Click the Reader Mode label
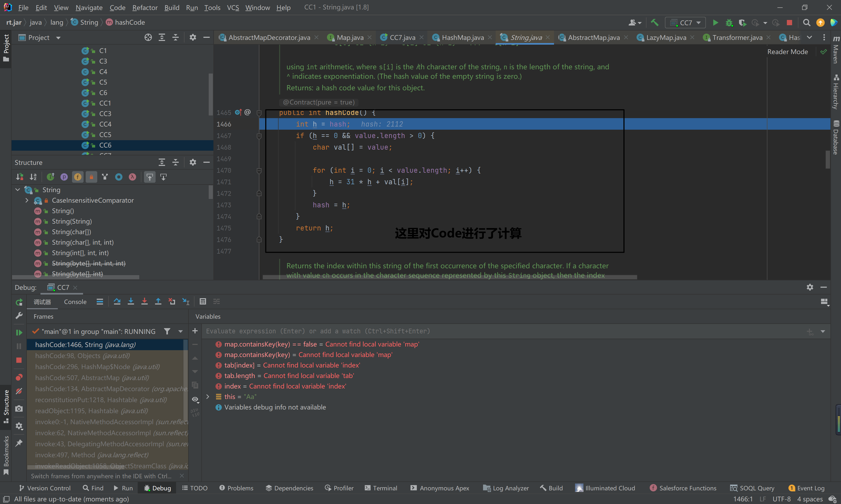This screenshot has width=841, height=504. coord(787,52)
